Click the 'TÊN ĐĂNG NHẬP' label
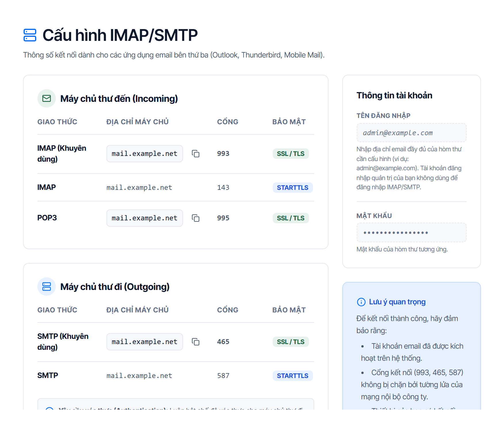 [x=383, y=116]
